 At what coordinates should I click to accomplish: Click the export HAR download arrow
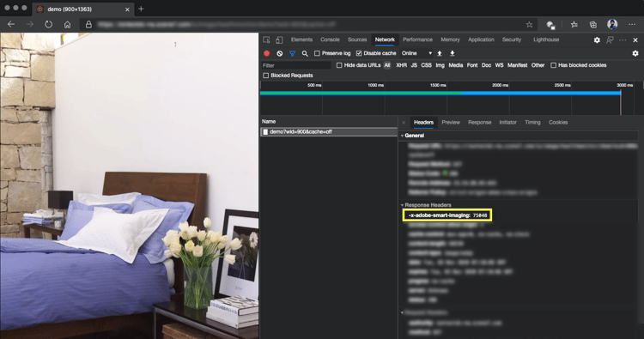453,53
